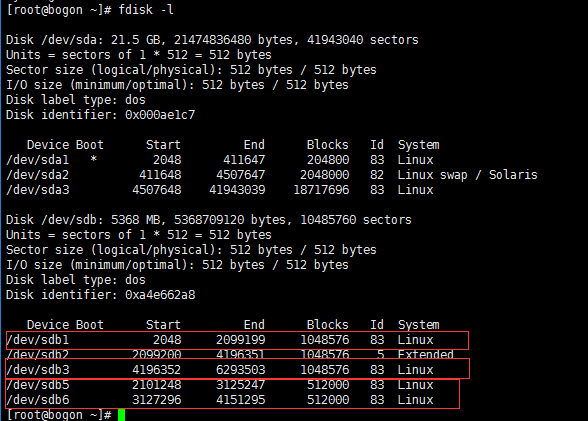The height and width of the screenshot is (421, 588).
Task: Click '41943040 sectors' in sda disk line
Action: pyautogui.click(x=363, y=40)
